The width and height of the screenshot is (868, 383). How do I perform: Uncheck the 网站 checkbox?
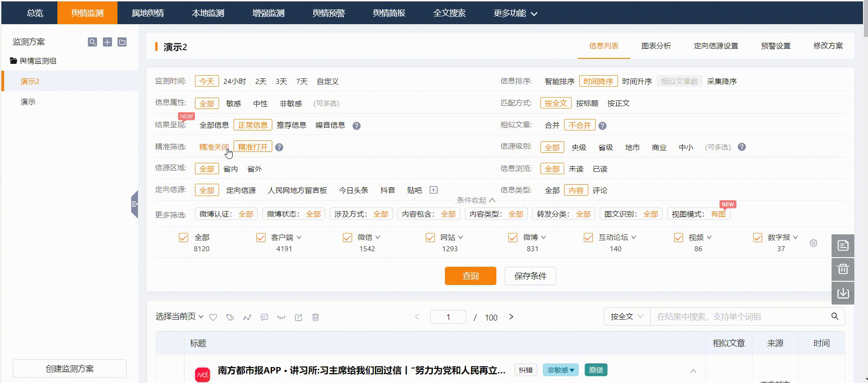pos(430,238)
